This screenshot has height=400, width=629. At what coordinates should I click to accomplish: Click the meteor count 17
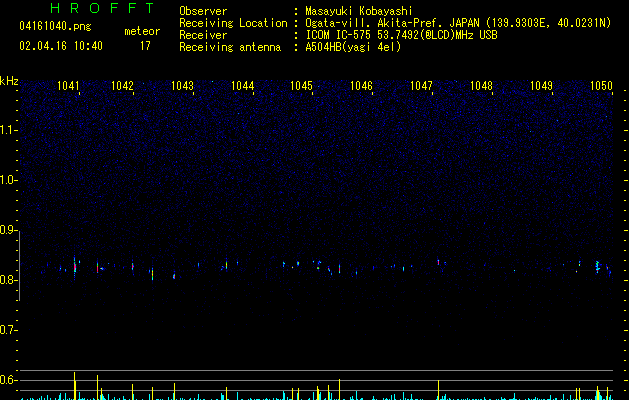pyautogui.click(x=145, y=46)
